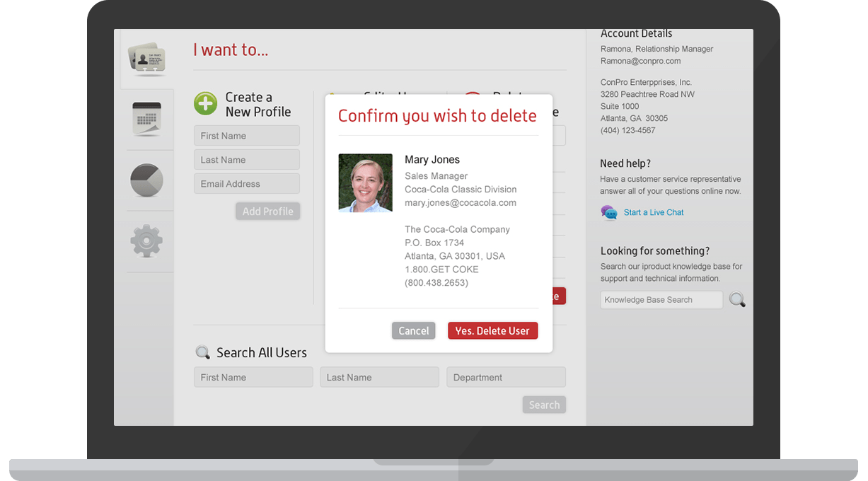The height and width of the screenshot is (481, 868).
Task: Click the Looking for something? heading
Action: coord(655,251)
